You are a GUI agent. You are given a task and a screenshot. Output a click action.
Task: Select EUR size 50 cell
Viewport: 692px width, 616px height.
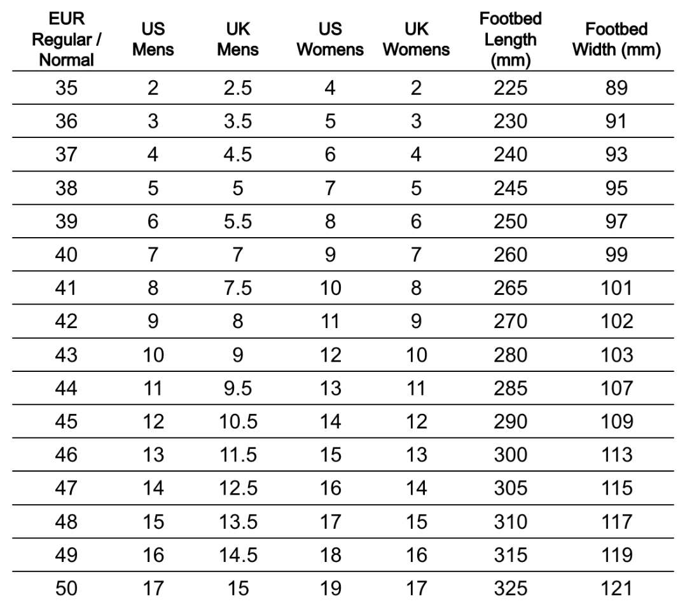click(67, 588)
